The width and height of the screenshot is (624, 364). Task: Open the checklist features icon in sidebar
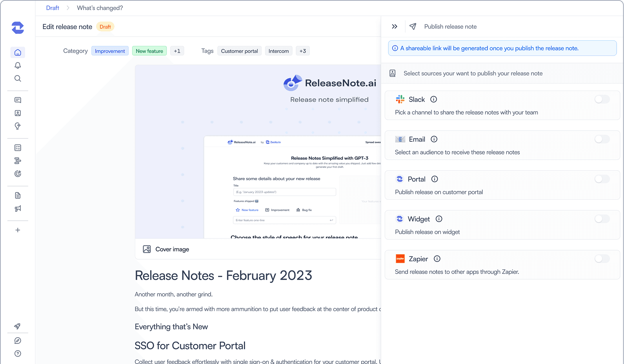[18, 148]
